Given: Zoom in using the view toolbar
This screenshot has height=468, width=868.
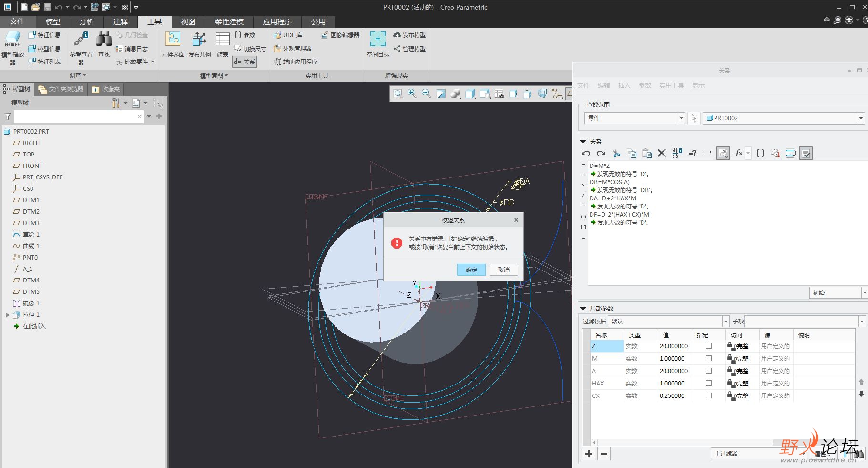Looking at the screenshot, I should click(412, 94).
